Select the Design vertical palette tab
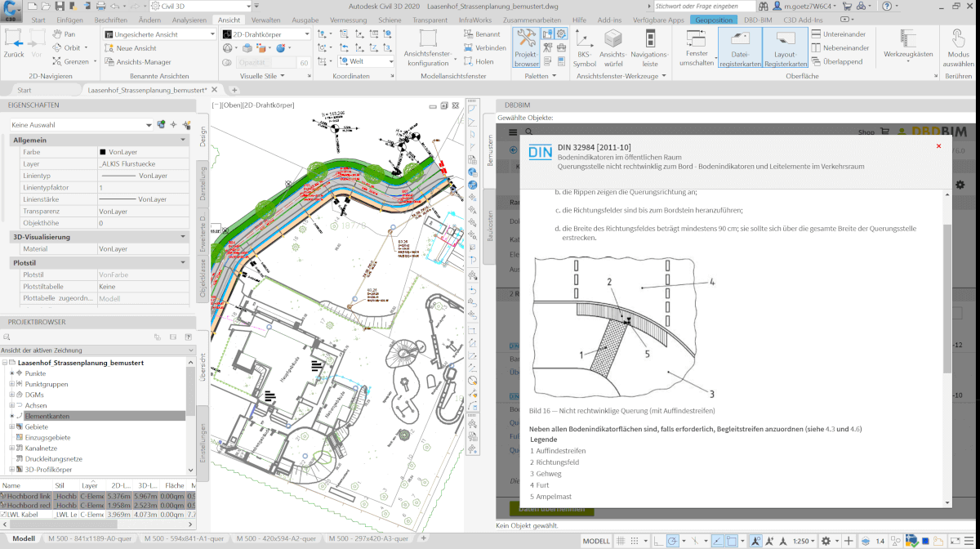 pyautogui.click(x=203, y=136)
